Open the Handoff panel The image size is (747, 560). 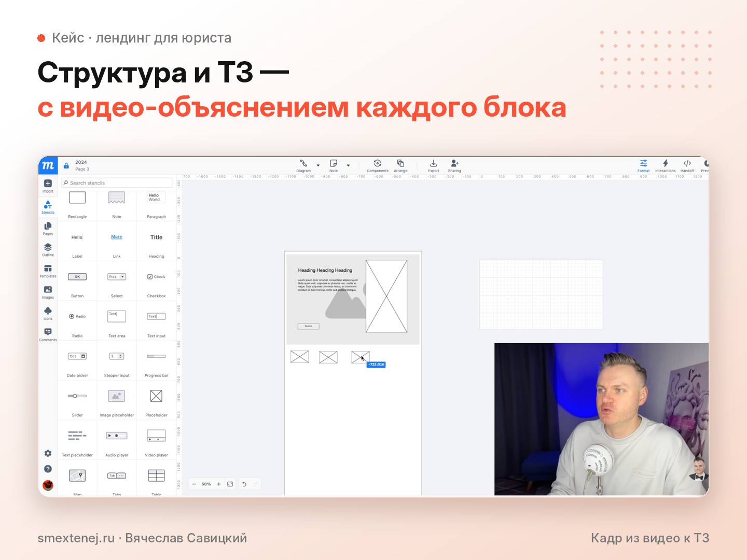click(687, 165)
